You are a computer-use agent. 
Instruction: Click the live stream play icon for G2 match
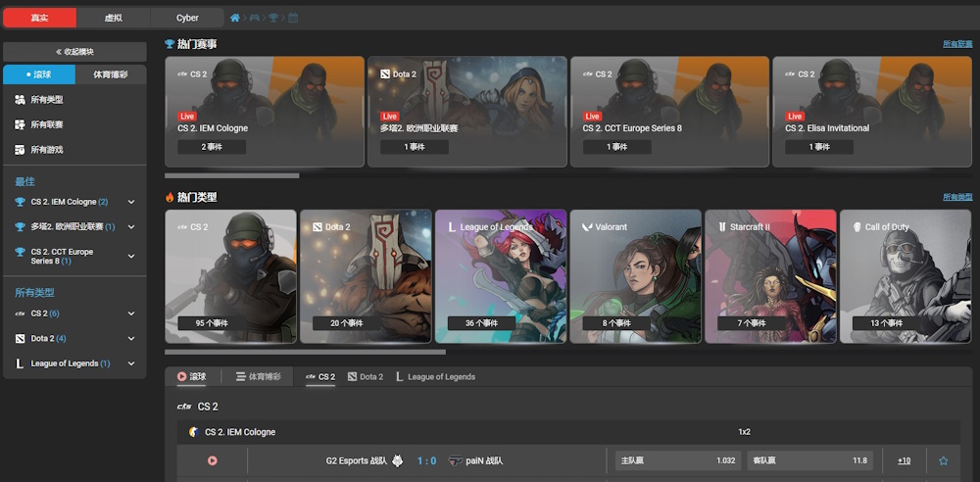(212, 460)
